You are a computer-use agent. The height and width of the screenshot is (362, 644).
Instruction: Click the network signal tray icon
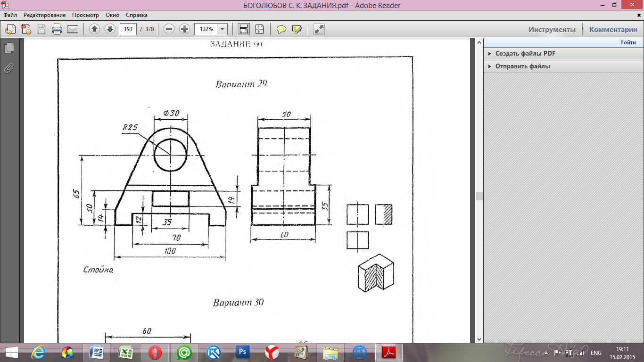580,353
